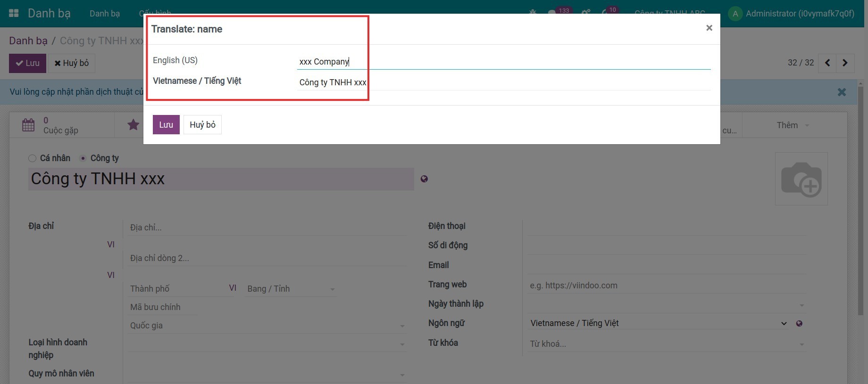Click the English (US) translation input field
868x384 pixels.
[503, 62]
